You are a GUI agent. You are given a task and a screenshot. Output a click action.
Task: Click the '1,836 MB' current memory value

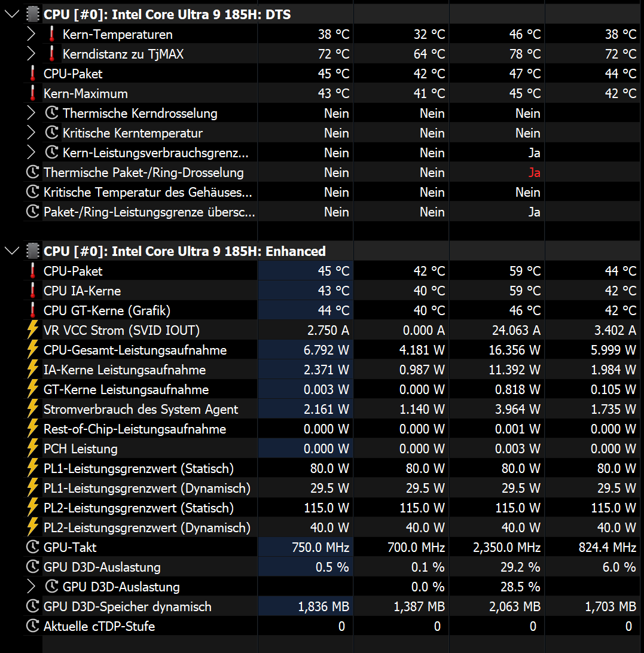(x=323, y=607)
